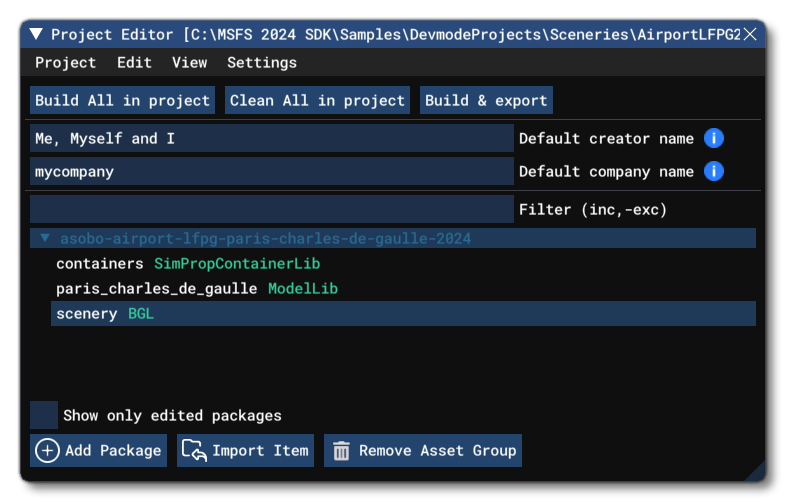
Task: Open the Settings menu
Action: point(262,62)
